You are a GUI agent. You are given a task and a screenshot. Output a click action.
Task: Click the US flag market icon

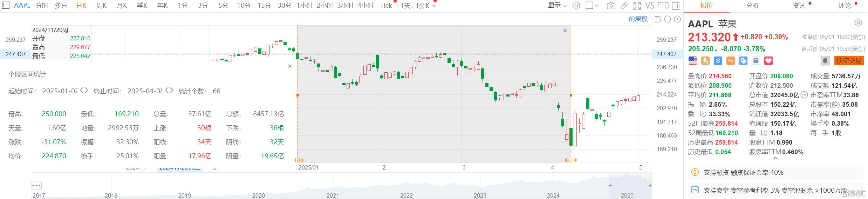coord(693,61)
